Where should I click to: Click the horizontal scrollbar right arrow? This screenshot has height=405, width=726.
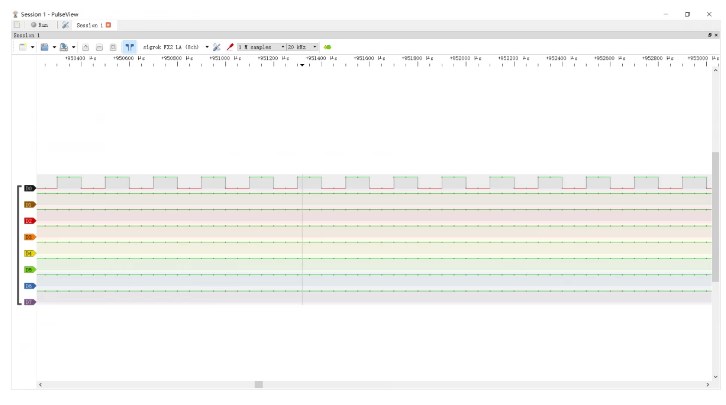[707, 384]
